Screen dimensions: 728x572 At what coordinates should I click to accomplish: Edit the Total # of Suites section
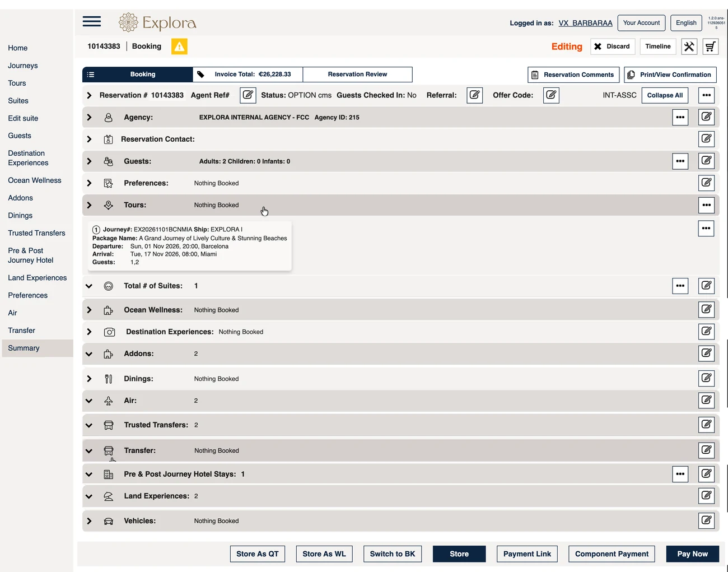coord(707,286)
